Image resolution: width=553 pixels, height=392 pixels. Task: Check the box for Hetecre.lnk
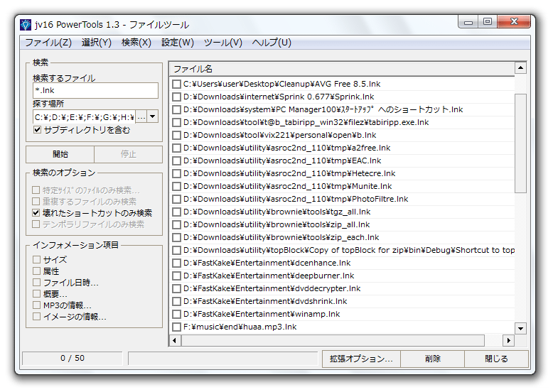click(x=176, y=174)
